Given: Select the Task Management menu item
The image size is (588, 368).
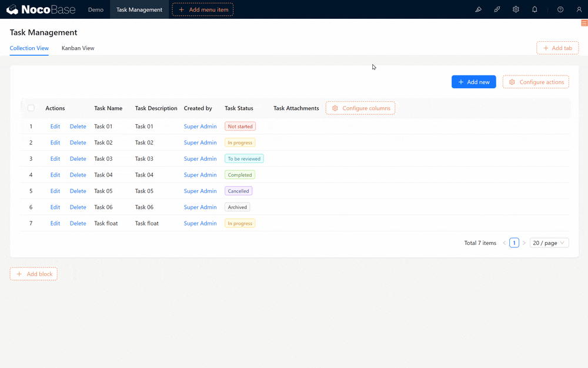Looking at the screenshot, I should [139, 9].
